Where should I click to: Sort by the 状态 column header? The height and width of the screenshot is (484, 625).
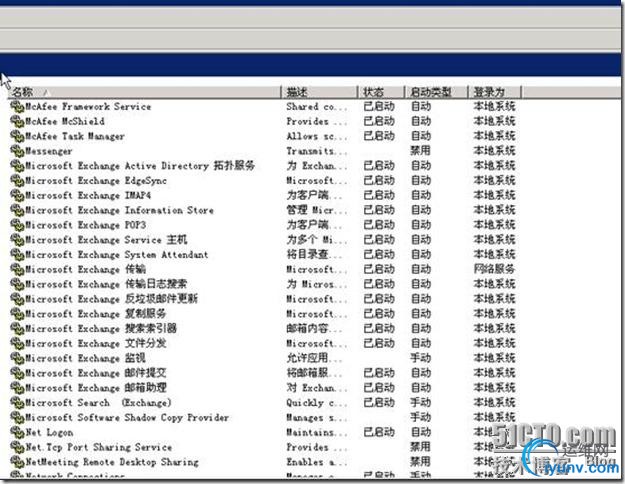381,92
